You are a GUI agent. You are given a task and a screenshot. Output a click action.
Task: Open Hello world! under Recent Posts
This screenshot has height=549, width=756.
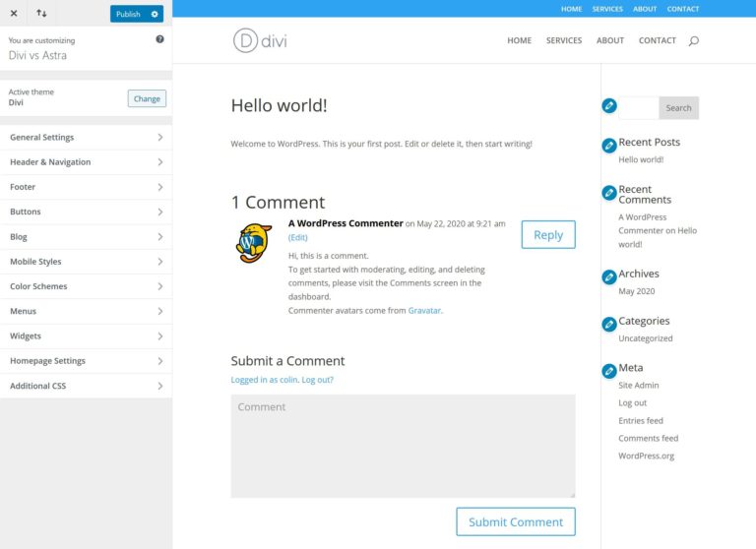pyautogui.click(x=641, y=159)
